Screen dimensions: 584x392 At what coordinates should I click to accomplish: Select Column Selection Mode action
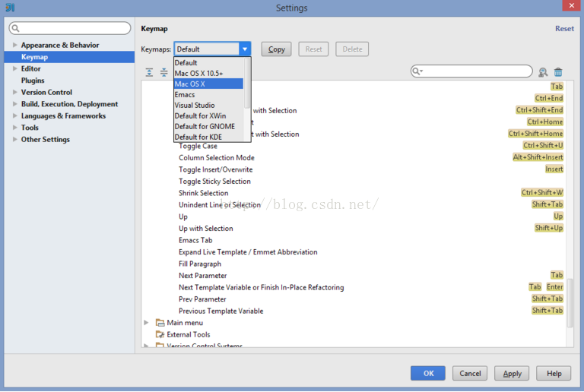click(217, 158)
